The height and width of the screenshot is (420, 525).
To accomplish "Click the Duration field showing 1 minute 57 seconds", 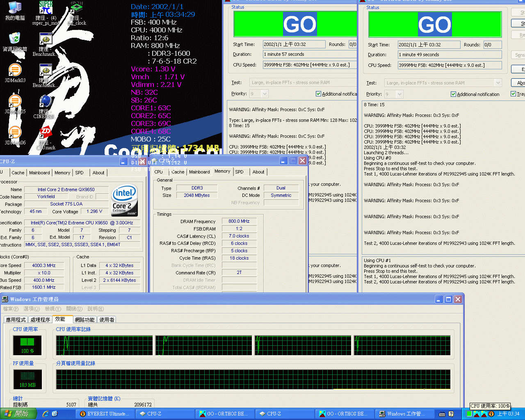I will [x=310, y=54].
